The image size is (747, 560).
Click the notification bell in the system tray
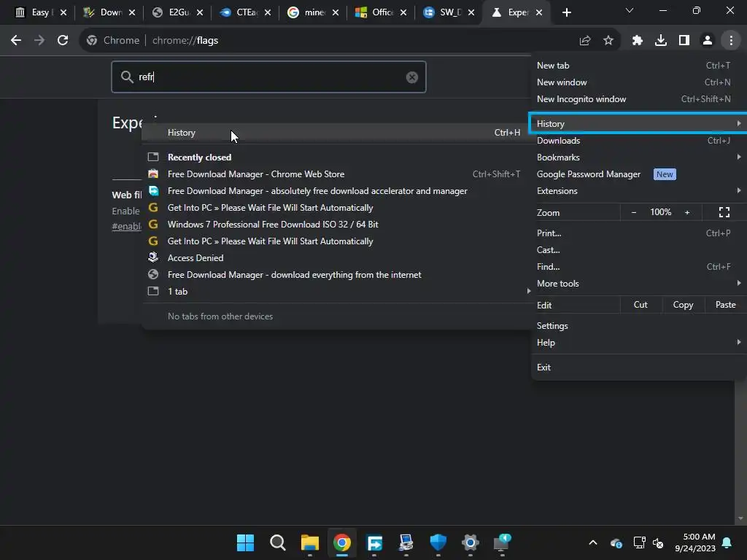[727, 542]
